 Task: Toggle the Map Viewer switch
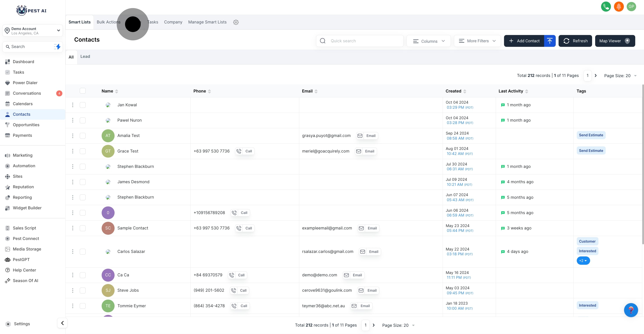click(x=627, y=41)
